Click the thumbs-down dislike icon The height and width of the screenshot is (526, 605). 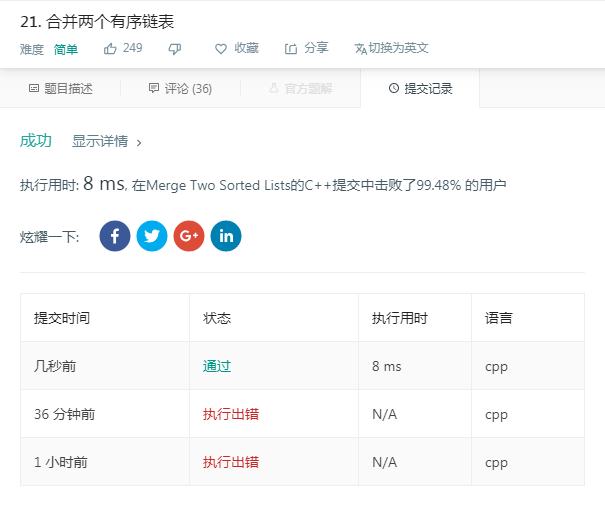click(175, 49)
